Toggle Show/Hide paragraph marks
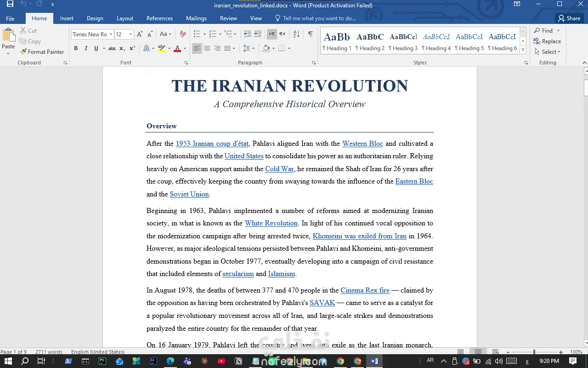The image size is (588, 368). pos(311,34)
